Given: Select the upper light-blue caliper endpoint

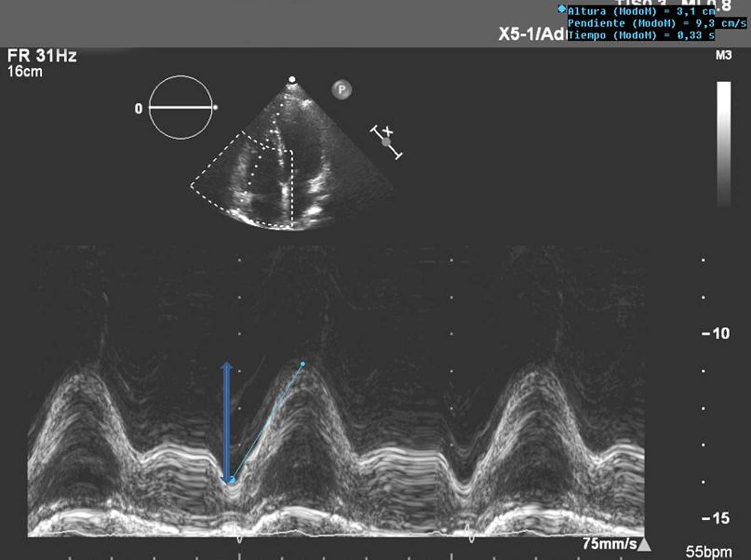Looking at the screenshot, I should click(303, 364).
